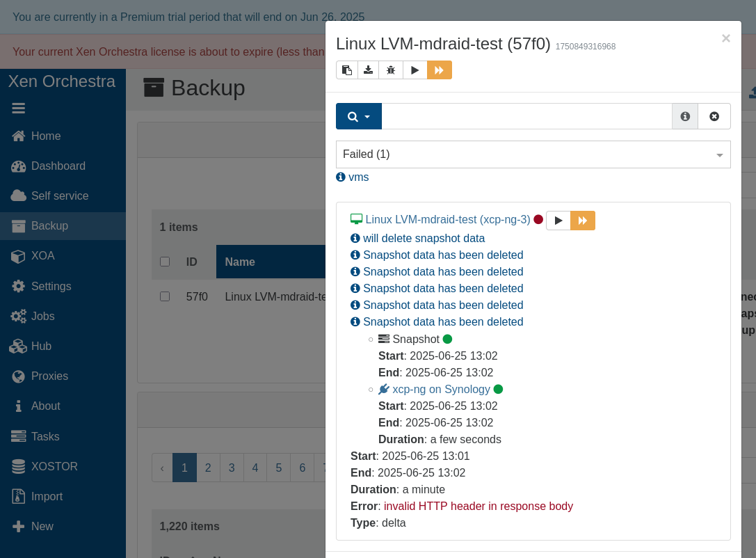This screenshot has height=558, width=756.
Task: Force restart job with orange button
Action: [x=440, y=70]
